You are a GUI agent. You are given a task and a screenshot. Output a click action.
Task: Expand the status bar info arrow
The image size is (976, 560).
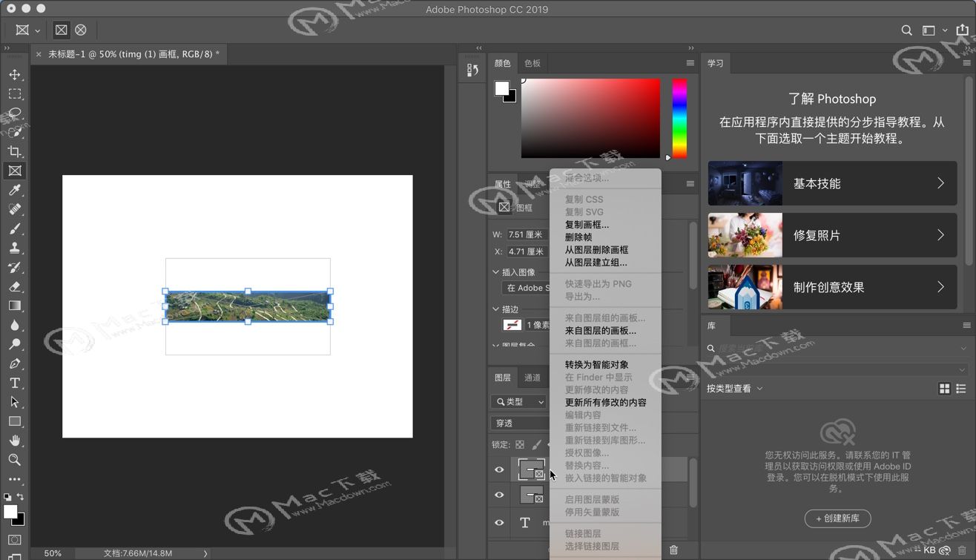[205, 553]
